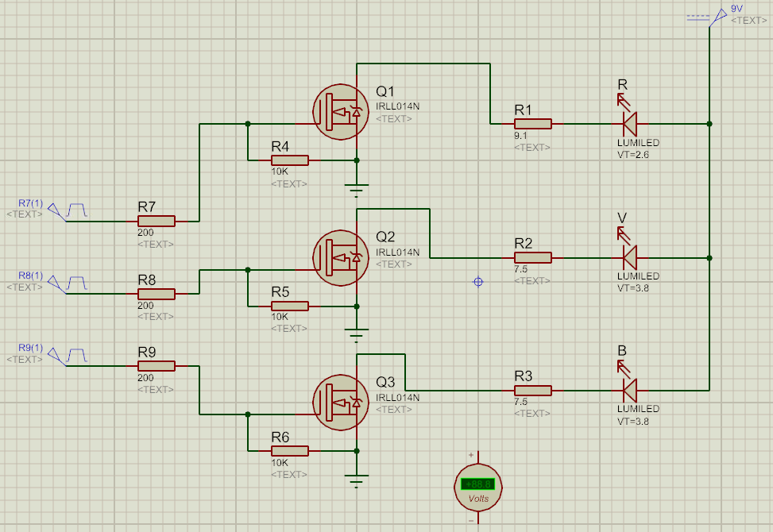This screenshot has height=532, width=773.
Task: Select MOSFET transistor Q1 symbol
Action: coord(341,112)
